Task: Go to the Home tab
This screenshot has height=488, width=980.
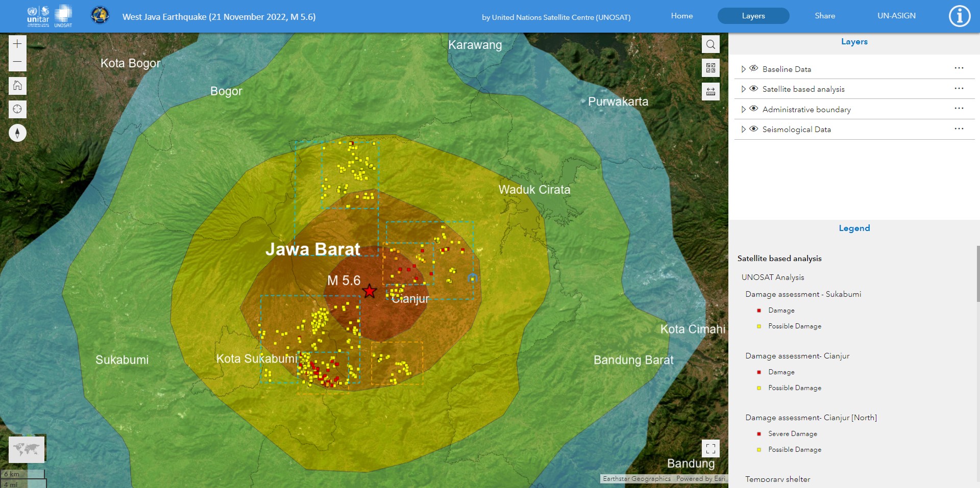Action: click(681, 16)
